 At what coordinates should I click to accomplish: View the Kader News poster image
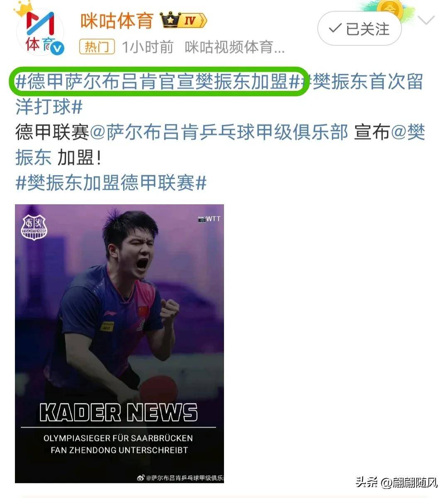[x=119, y=344]
